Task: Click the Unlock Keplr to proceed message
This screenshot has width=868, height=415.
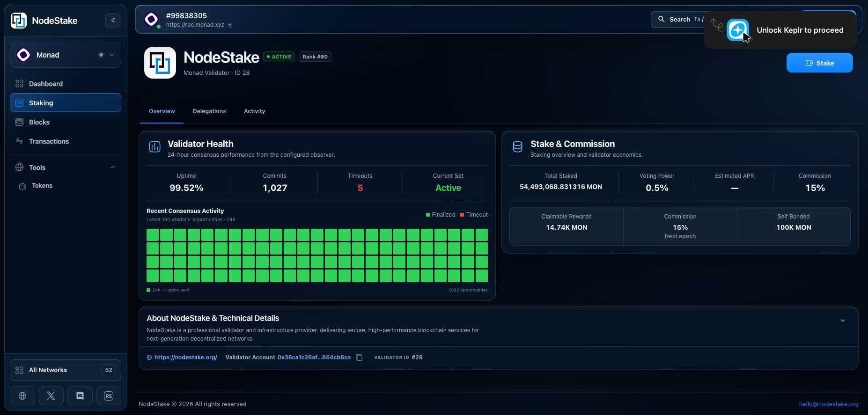Action: 800,30
